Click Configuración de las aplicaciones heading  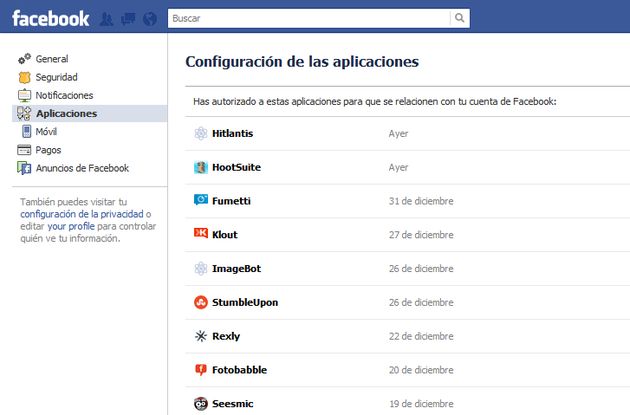(x=302, y=62)
